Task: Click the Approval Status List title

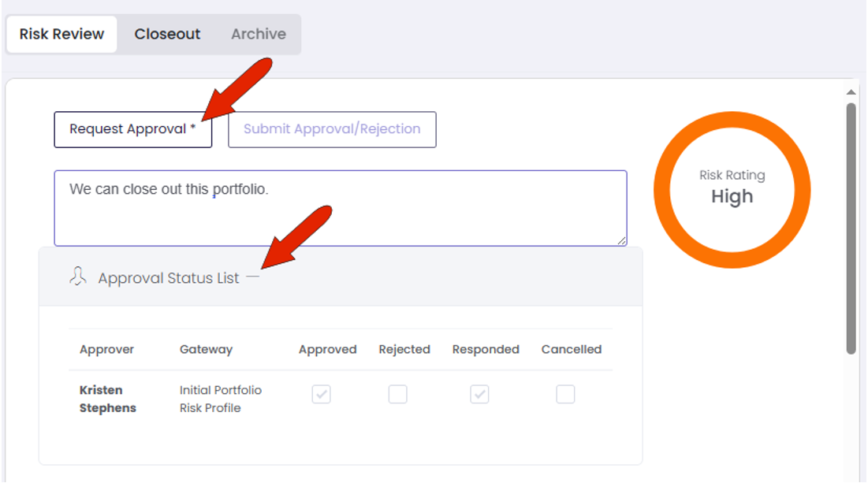Action: coord(168,277)
